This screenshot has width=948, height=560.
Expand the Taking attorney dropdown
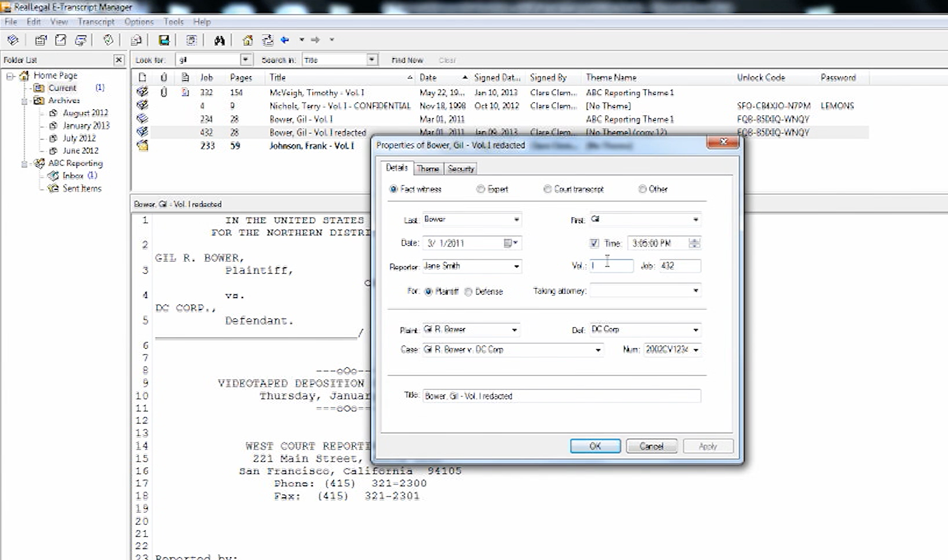[x=695, y=290]
